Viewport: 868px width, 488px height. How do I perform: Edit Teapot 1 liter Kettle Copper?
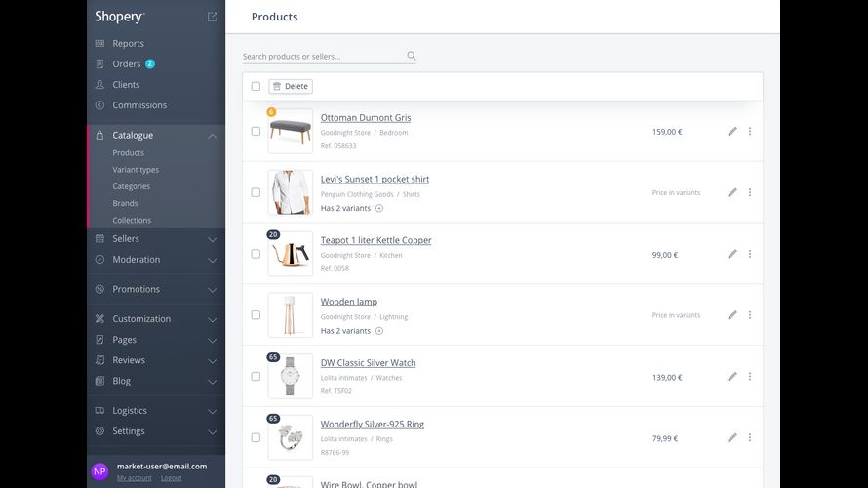[x=732, y=254]
